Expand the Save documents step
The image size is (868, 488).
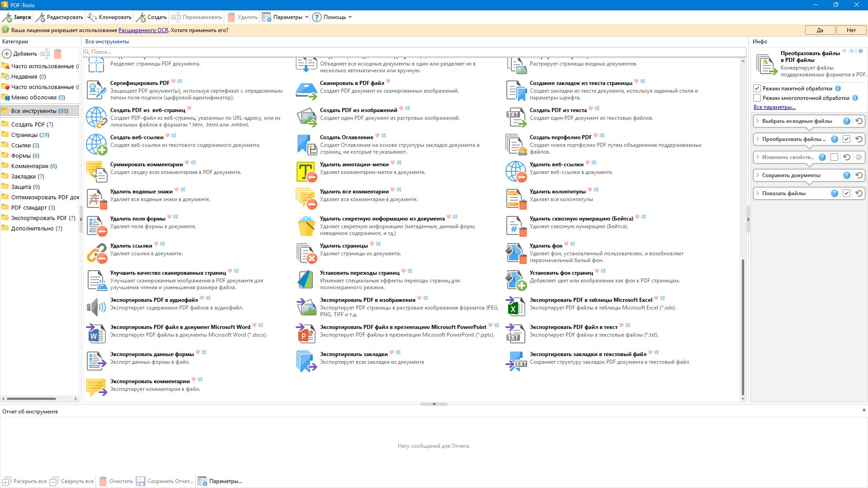click(758, 175)
